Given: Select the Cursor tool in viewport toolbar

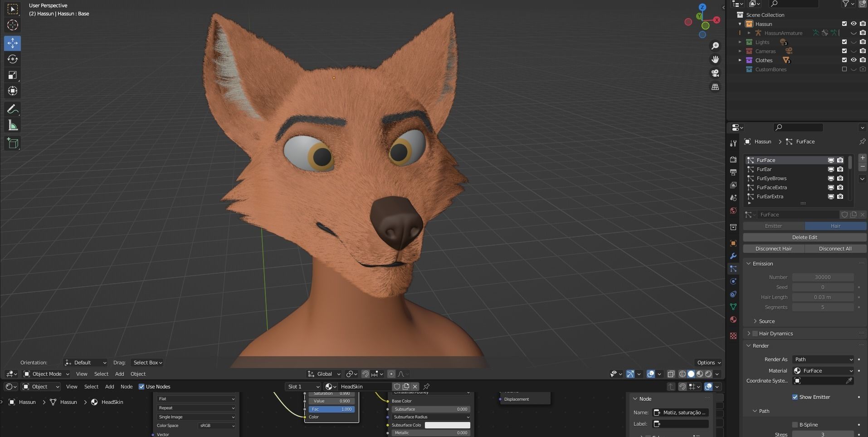Looking at the screenshot, I should (13, 25).
